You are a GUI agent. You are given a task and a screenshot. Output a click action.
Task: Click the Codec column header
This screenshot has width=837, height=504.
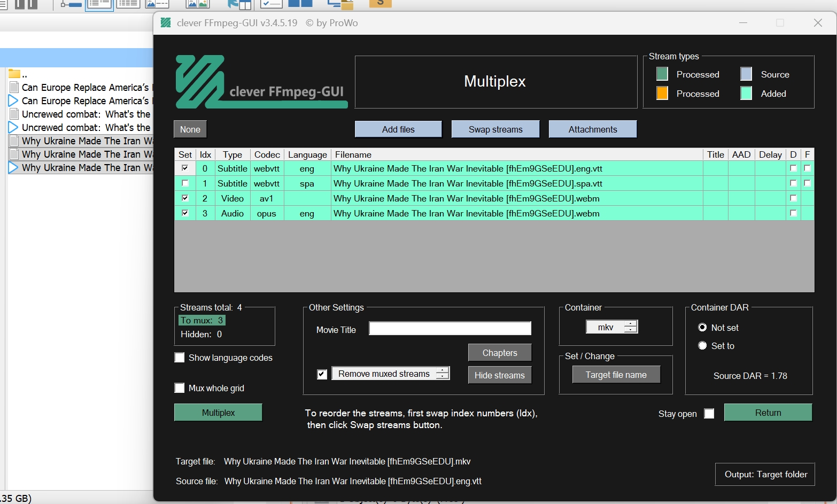tap(267, 154)
